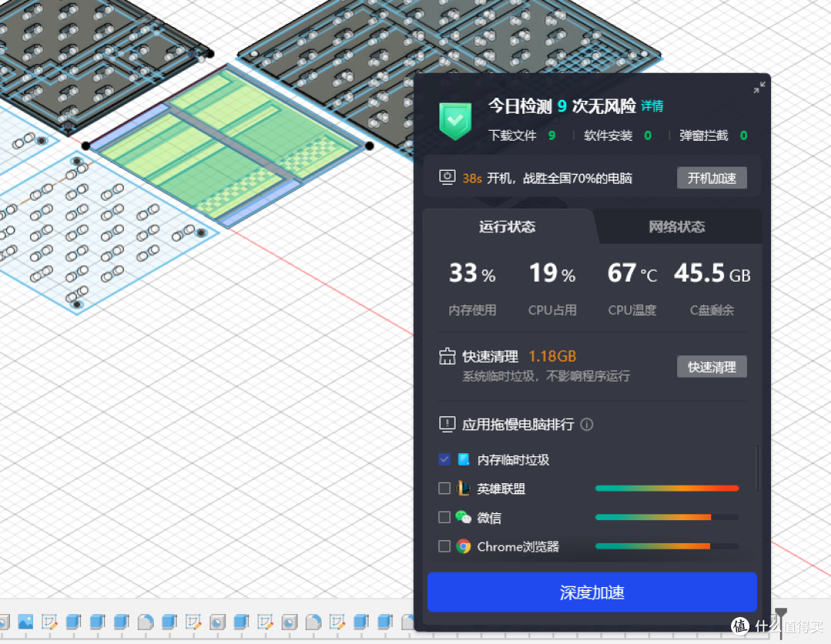
Task: Switch to the 运行状态 tab
Action: [507, 227]
